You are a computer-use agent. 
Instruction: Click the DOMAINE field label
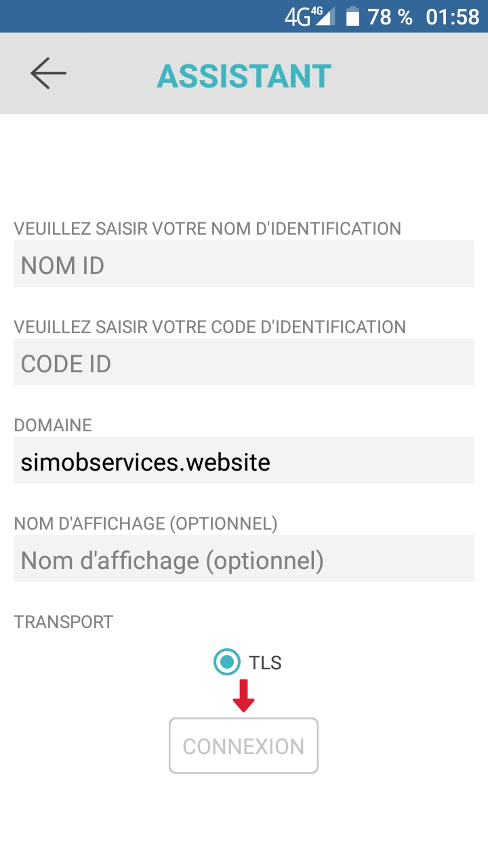point(53,425)
